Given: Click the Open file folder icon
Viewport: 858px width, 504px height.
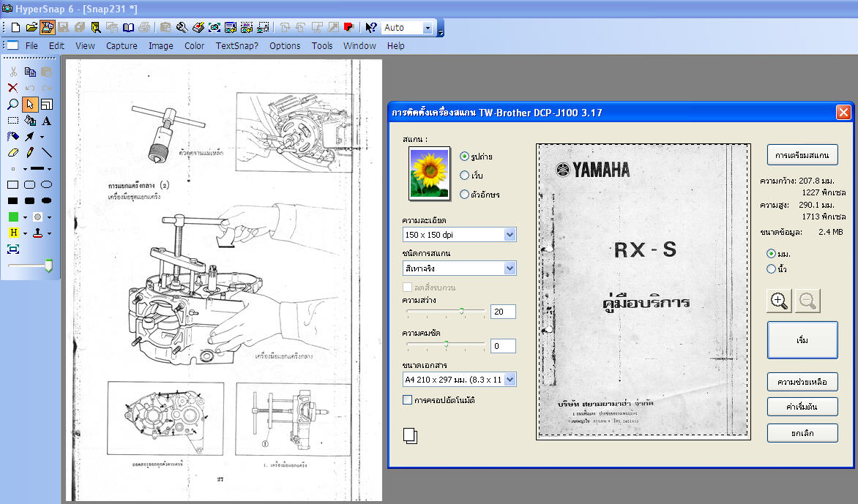Looking at the screenshot, I should click(x=31, y=27).
